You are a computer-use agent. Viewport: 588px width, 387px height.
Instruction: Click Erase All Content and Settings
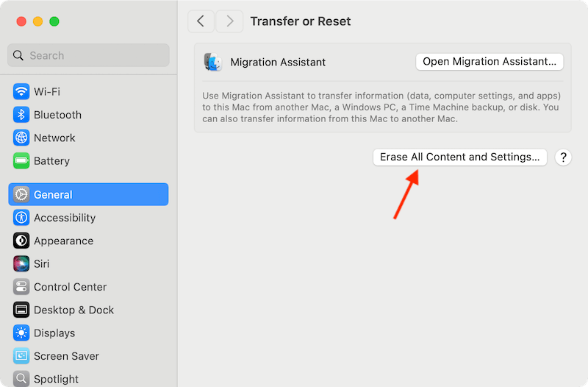tap(459, 157)
